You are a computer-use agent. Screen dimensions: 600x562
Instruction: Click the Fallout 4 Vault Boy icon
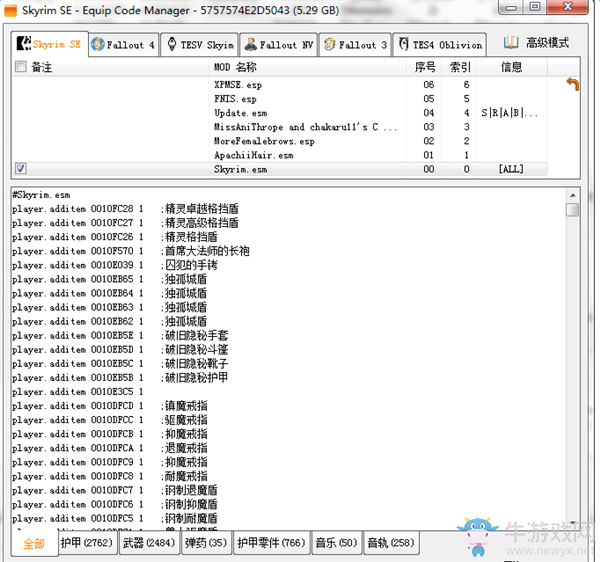point(97,44)
